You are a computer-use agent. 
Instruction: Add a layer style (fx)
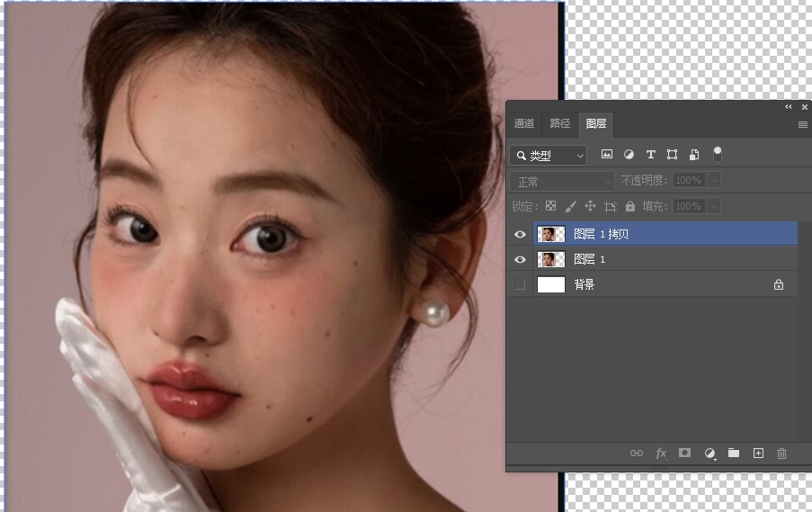coord(661,454)
